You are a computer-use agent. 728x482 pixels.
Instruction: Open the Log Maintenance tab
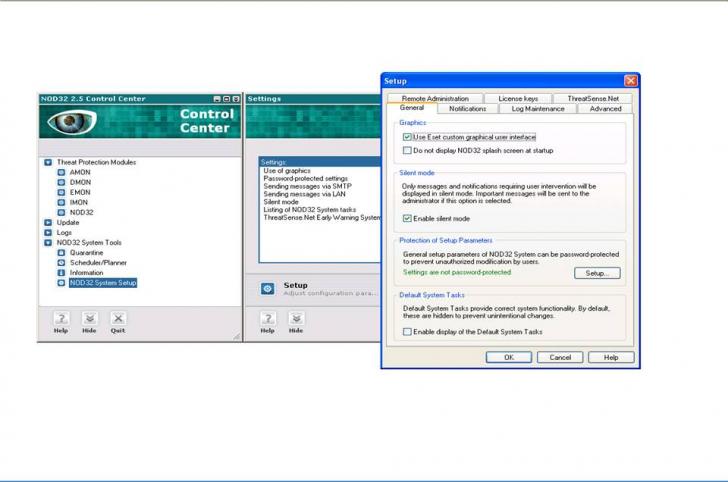coord(538,109)
